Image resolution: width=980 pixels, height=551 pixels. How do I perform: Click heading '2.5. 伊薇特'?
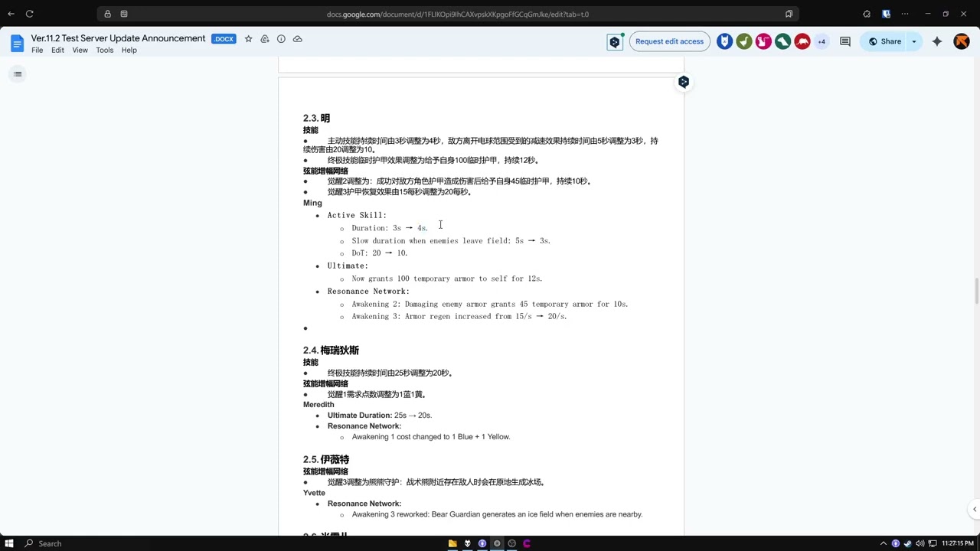click(x=326, y=460)
